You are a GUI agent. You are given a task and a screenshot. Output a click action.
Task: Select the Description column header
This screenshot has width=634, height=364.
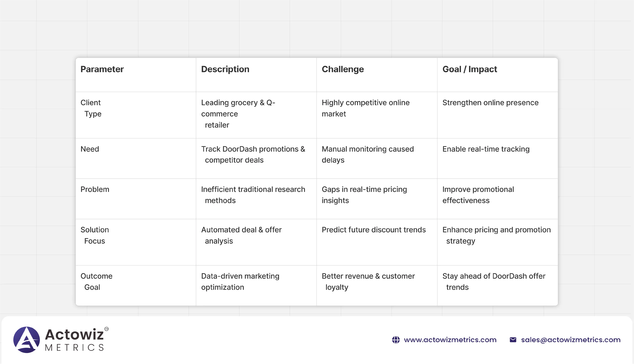tap(225, 69)
